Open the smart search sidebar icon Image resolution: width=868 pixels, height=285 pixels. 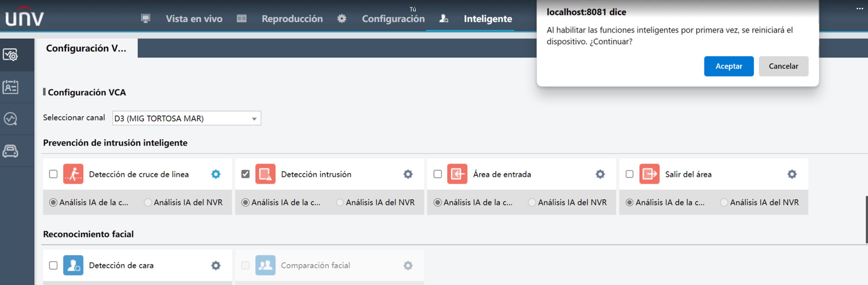[x=10, y=118]
